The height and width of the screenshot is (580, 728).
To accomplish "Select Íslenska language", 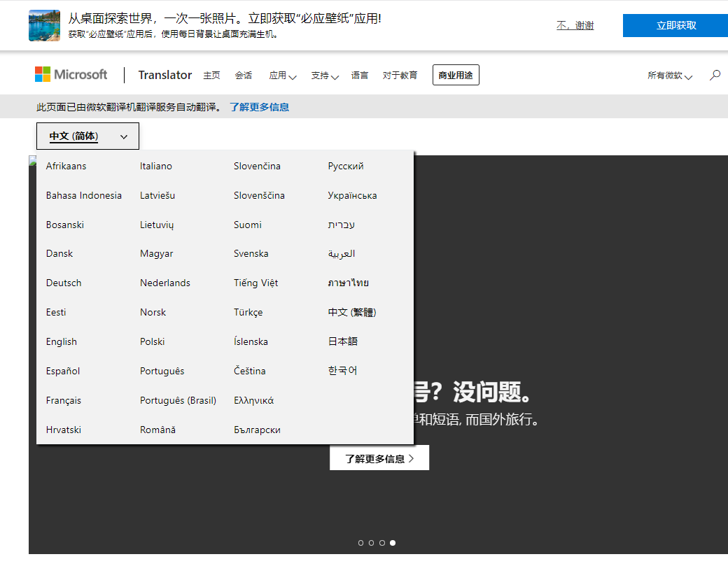I will (251, 342).
